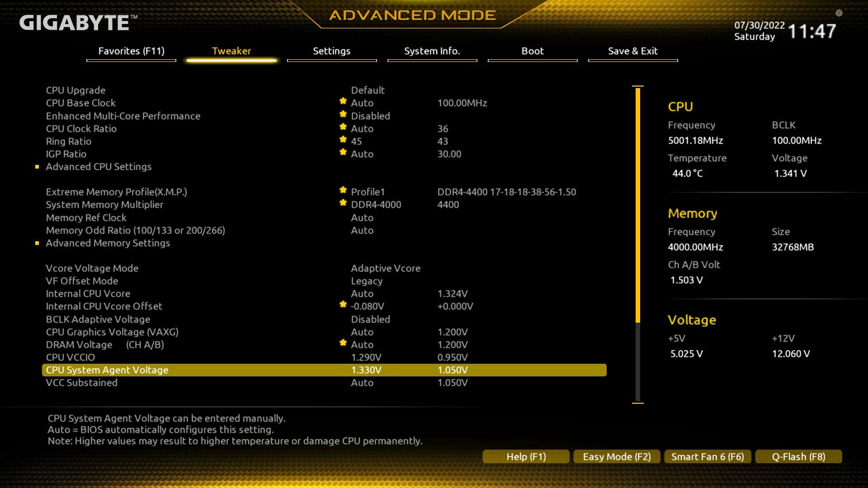Screen dimensions: 868x488
Task: Expand Advanced Memory Settings submenu
Action: (108, 243)
